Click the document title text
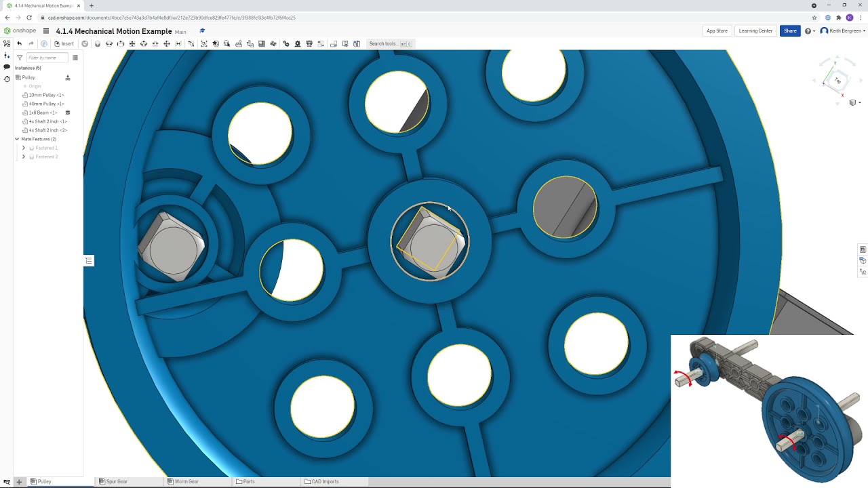 114,31
